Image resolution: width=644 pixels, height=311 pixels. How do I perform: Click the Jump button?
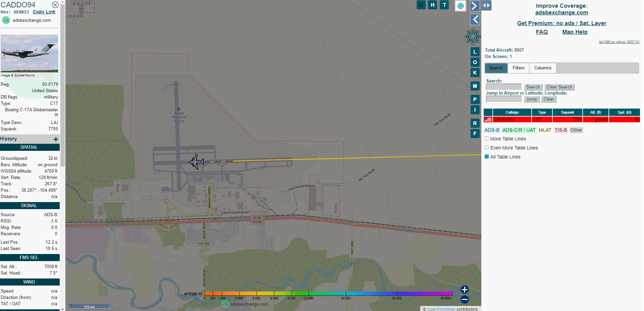[x=531, y=99]
